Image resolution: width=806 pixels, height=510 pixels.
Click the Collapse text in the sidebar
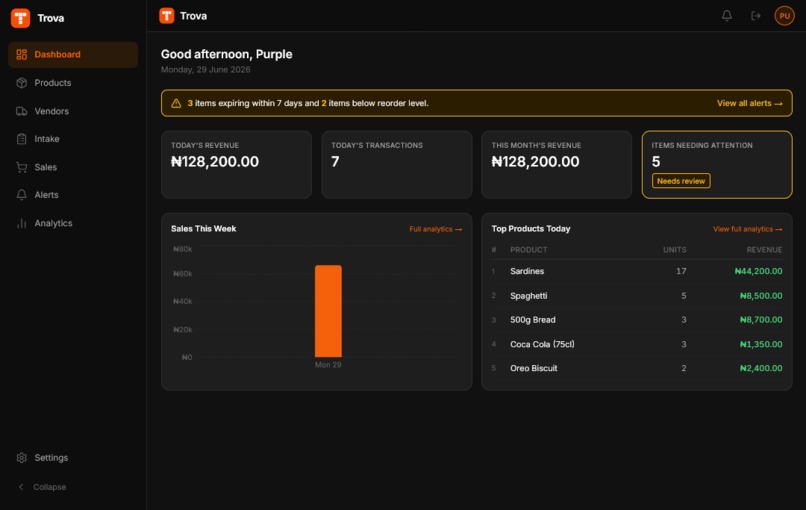pos(49,487)
